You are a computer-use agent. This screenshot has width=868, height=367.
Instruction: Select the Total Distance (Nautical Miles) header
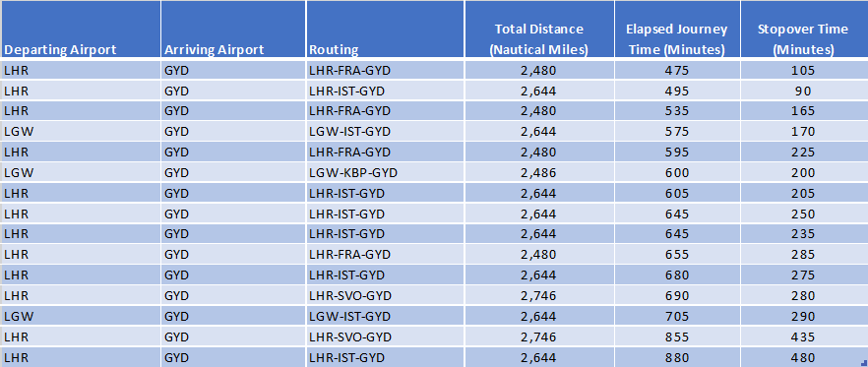[539, 30]
